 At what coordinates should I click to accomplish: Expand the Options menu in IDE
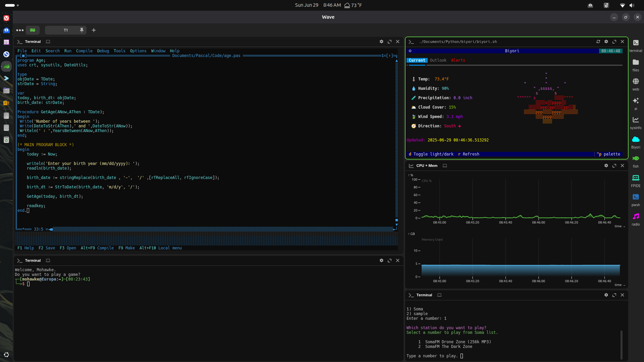[138, 51]
